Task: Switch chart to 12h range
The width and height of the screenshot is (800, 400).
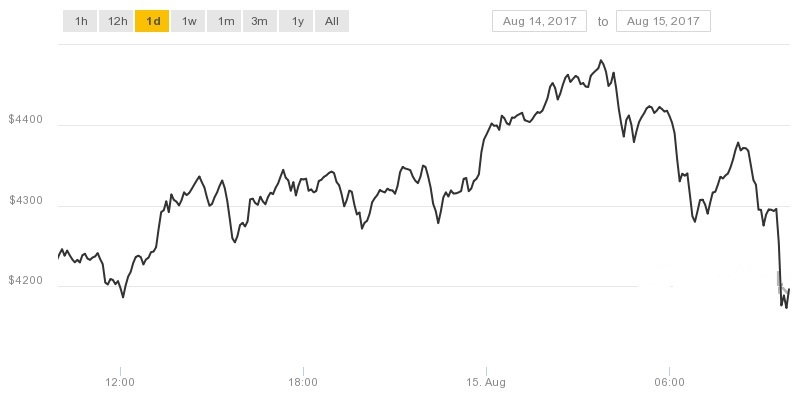Action: (x=117, y=21)
